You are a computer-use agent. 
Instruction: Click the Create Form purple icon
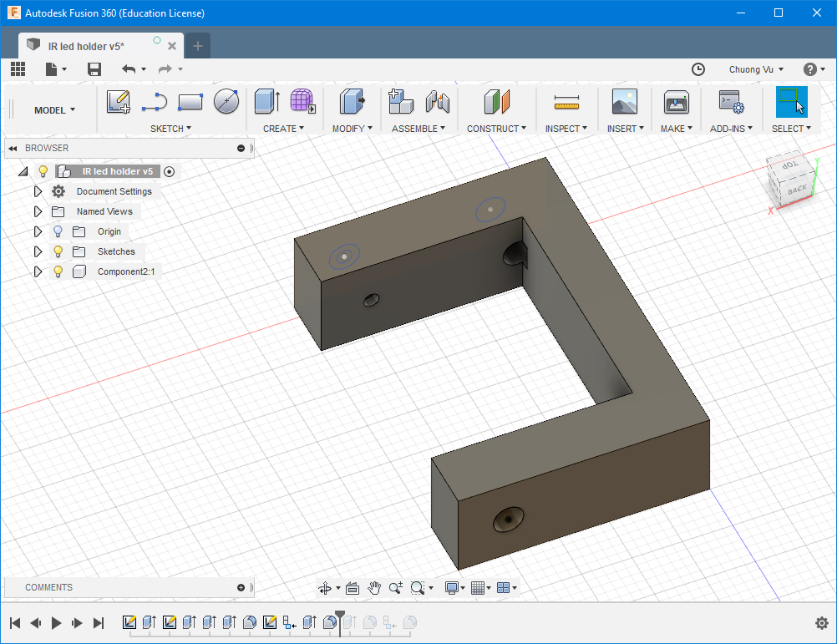pos(302,101)
